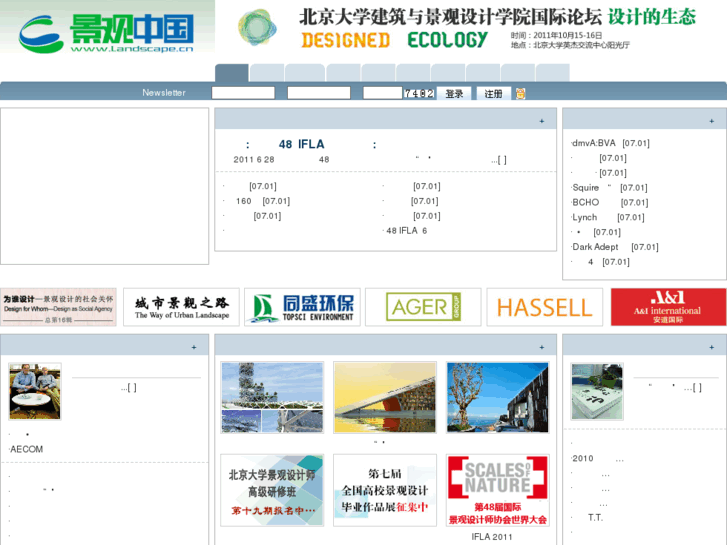Expand lower left panel plus icon
The width and height of the screenshot is (727, 545).
[194, 347]
